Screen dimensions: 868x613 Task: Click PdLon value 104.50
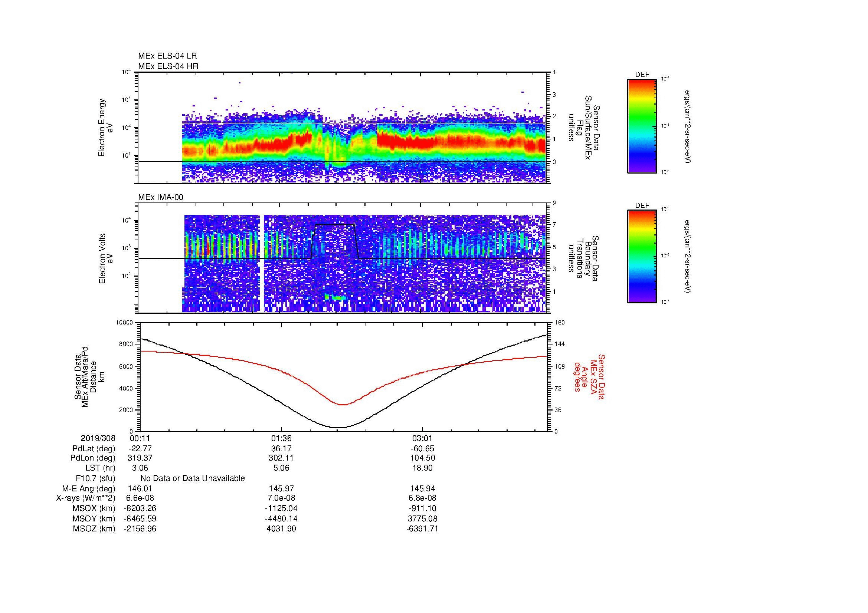(x=422, y=458)
